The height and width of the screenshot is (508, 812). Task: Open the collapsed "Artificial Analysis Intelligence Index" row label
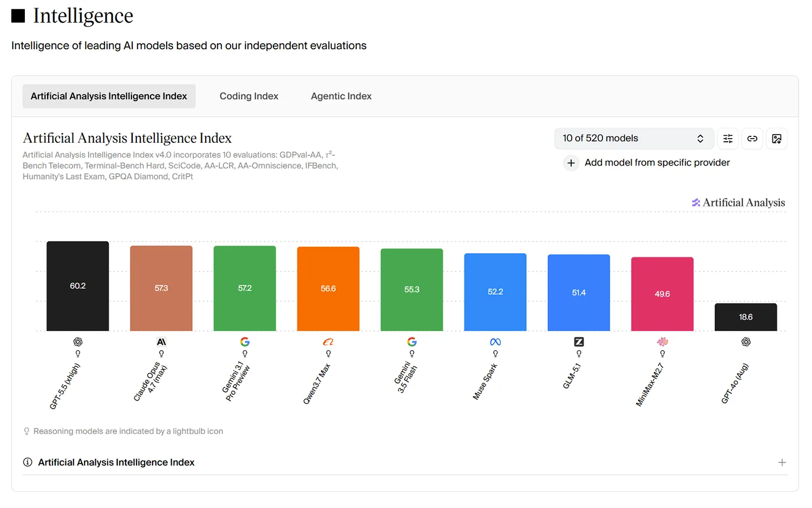(x=116, y=463)
